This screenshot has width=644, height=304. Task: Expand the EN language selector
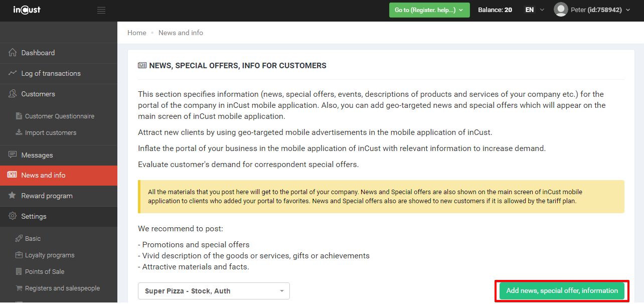coord(534,10)
